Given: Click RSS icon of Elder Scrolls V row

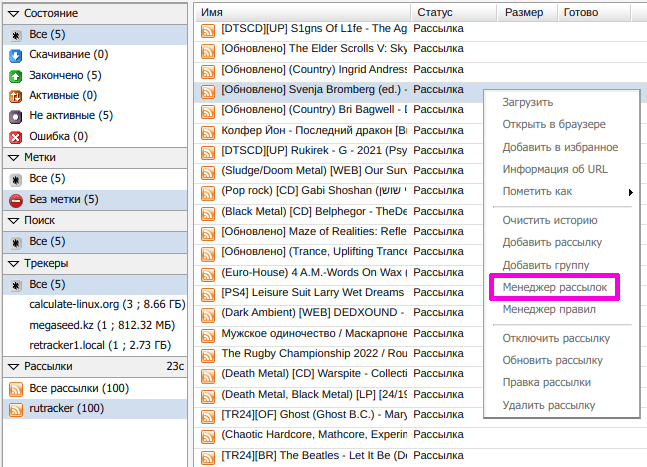Looking at the screenshot, I should (x=208, y=51).
